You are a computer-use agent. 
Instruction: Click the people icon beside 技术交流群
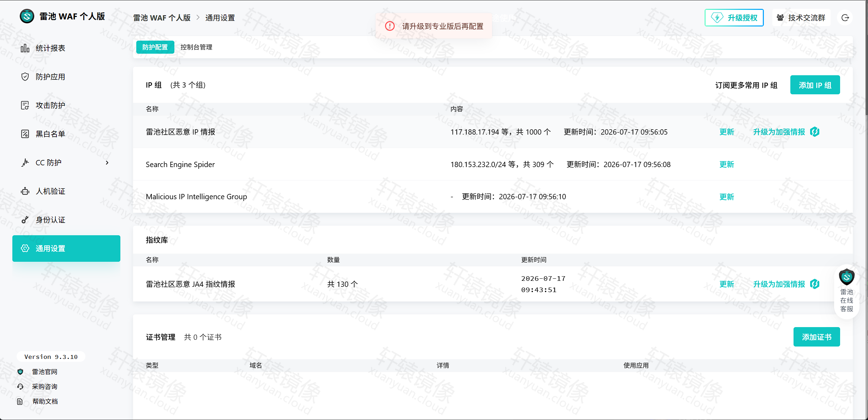(780, 18)
